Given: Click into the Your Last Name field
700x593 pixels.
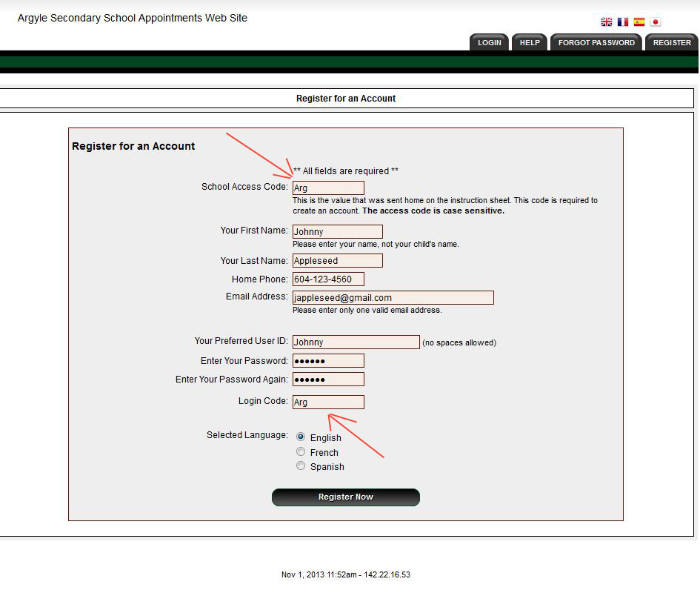Looking at the screenshot, I should (x=337, y=261).
